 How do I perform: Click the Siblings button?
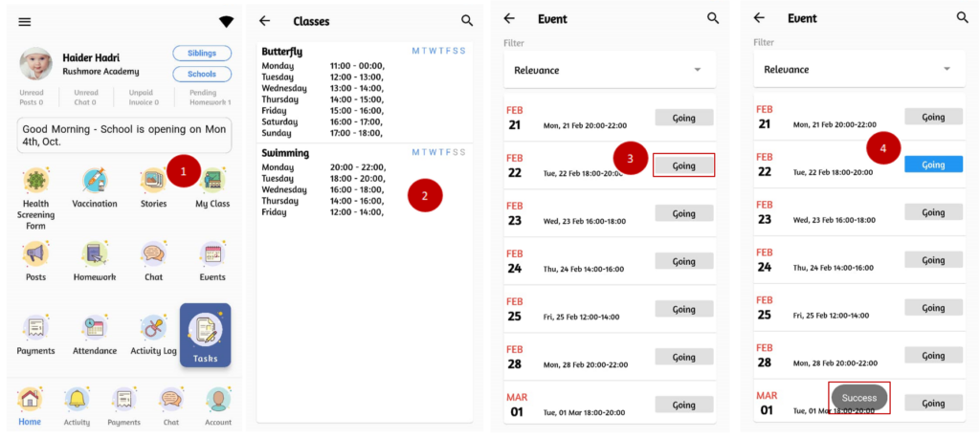point(202,53)
